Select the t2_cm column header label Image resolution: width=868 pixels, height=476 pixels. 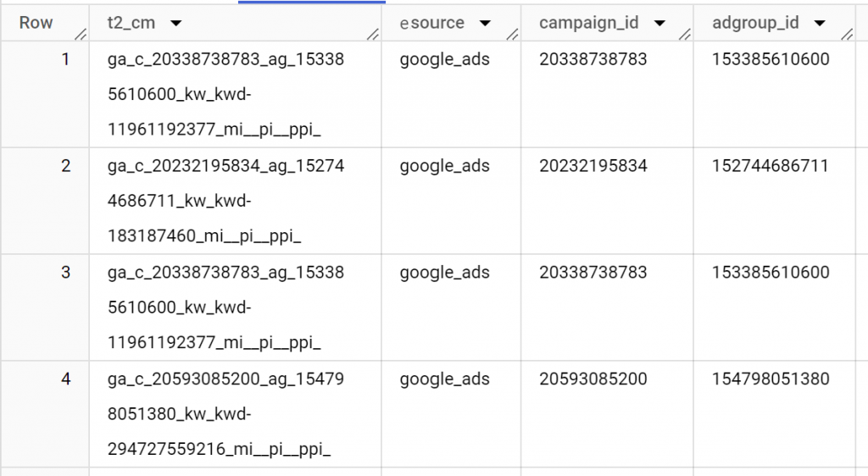click(x=131, y=23)
